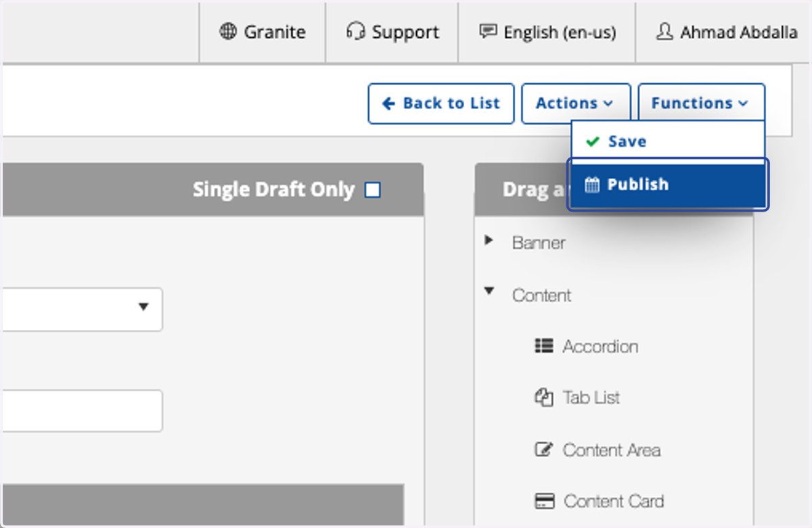Click the Accordion component icon
Image resolution: width=812 pixels, height=528 pixels.
click(x=544, y=346)
